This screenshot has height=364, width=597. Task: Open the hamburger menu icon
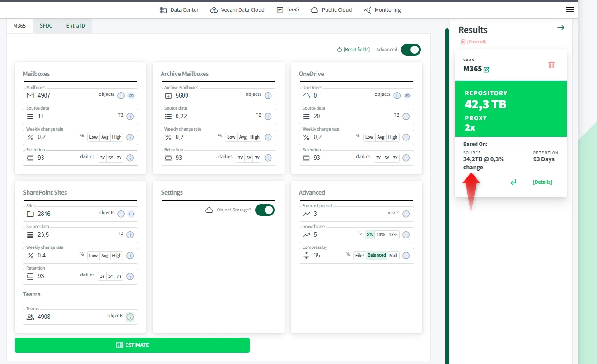(x=570, y=10)
